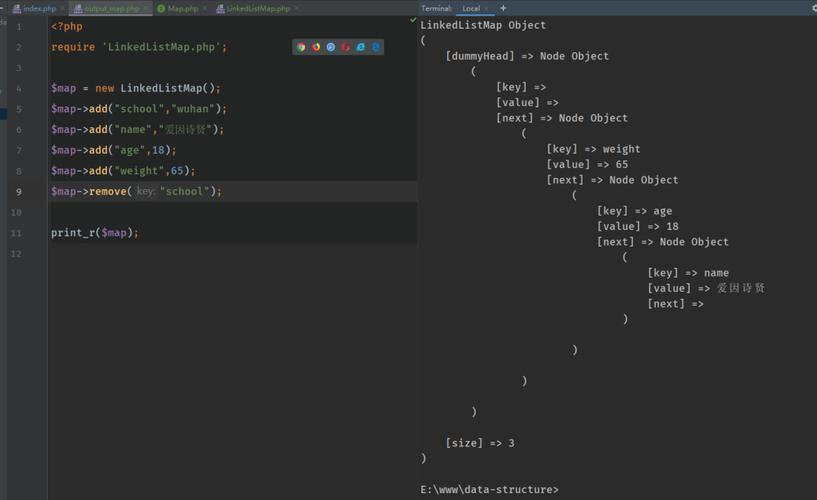Click "LinkedListMap Object" terminal output
Screen dimensions: 817x500
[x=483, y=25]
